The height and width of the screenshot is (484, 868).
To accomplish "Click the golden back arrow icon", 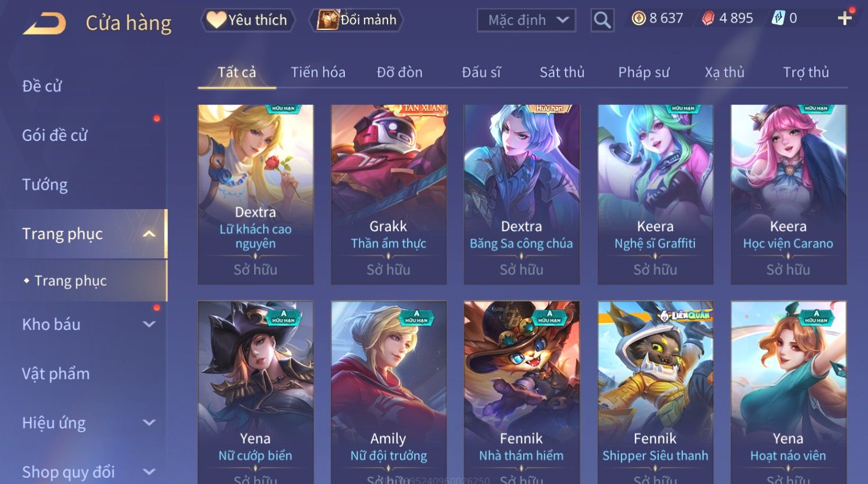I will pos(45,24).
